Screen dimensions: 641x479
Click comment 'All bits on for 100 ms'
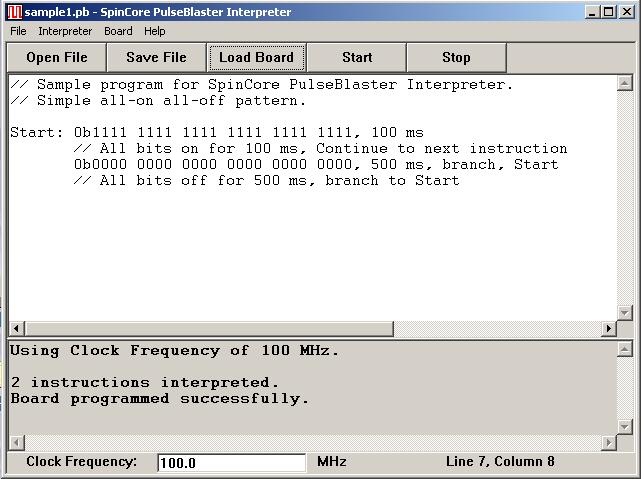tap(320, 148)
